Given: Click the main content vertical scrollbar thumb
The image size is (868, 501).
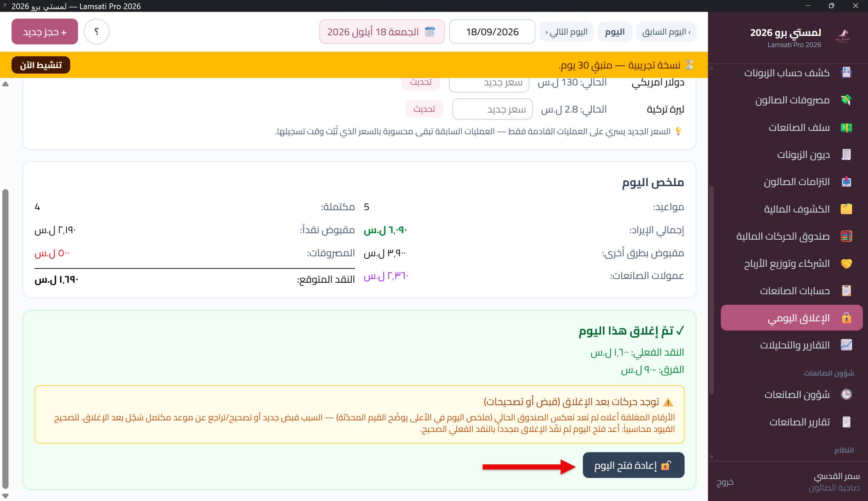Looking at the screenshot, I should click(x=5, y=339).
